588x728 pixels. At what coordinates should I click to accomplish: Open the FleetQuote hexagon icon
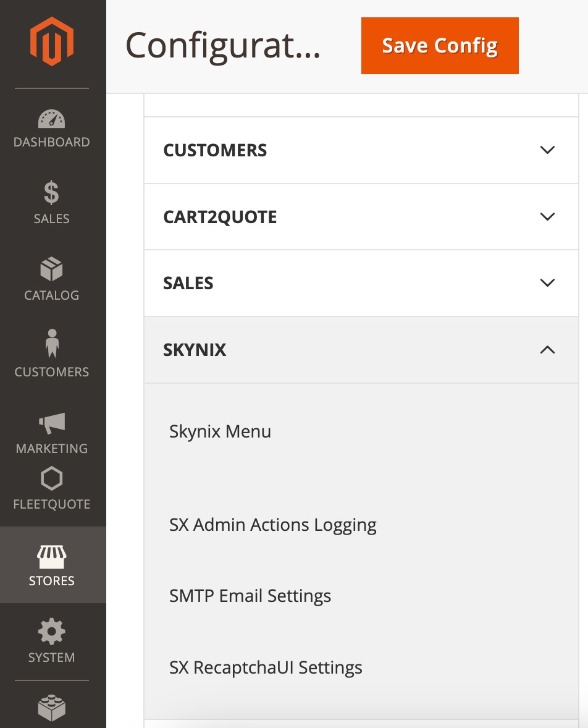click(x=51, y=478)
